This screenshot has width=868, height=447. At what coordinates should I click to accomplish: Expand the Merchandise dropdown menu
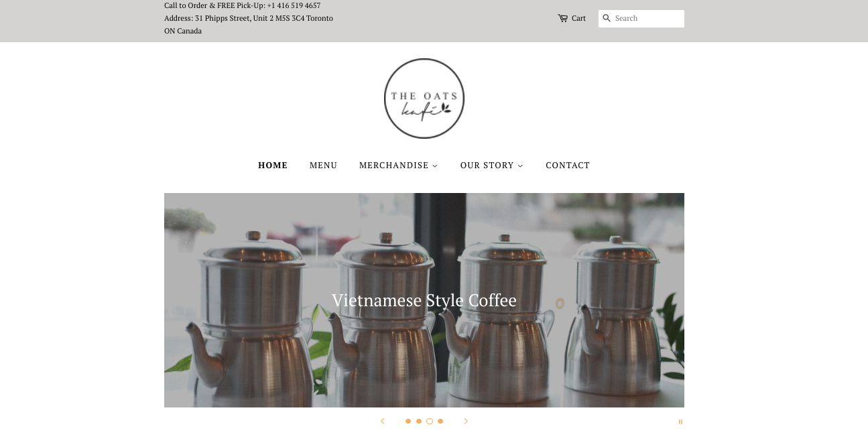pos(398,166)
